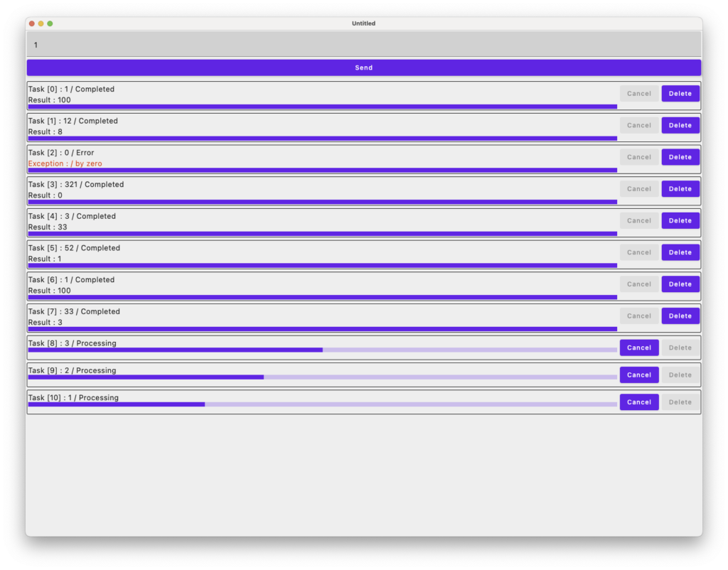Viewport: 728px width, 570px height.
Task: Click Cancel on Task [4] row
Action: [x=639, y=221]
